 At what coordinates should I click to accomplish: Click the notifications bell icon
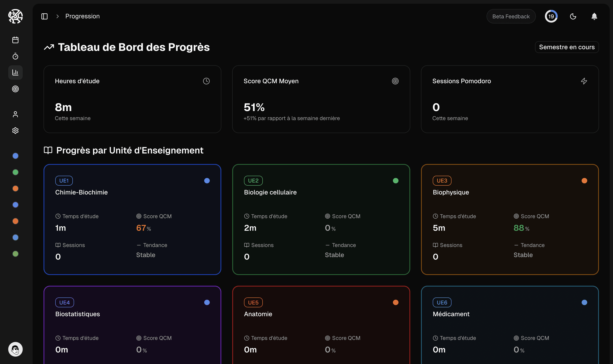point(594,16)
